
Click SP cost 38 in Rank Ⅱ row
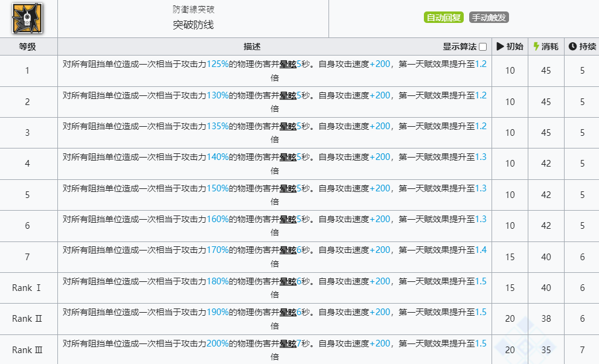546,319
